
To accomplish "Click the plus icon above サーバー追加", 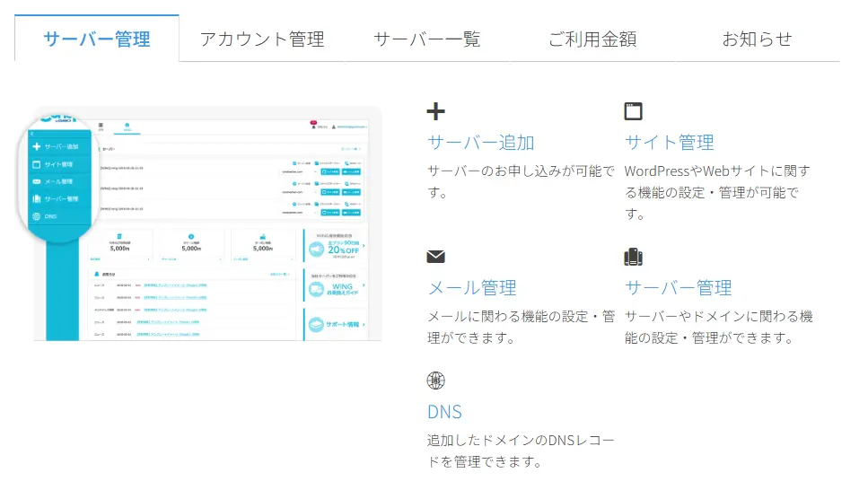I will pyautogui.click(x=435, y=111).
